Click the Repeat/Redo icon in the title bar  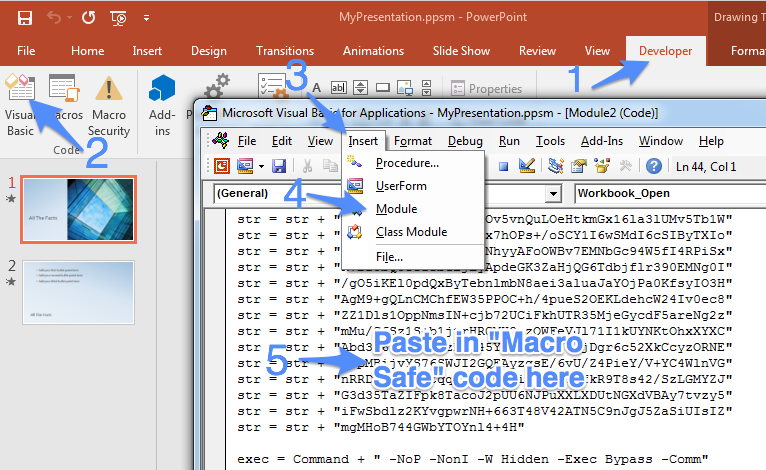pyautogui.click(x=88, y=18)
